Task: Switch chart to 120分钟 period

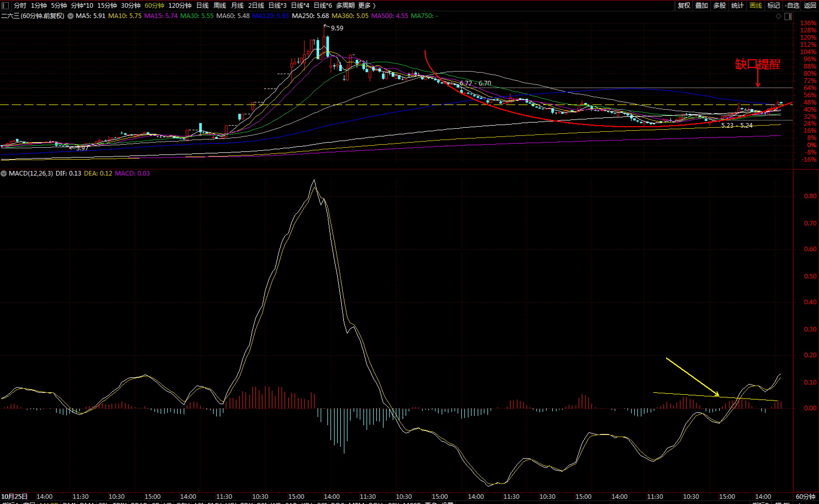Action: 180,5
